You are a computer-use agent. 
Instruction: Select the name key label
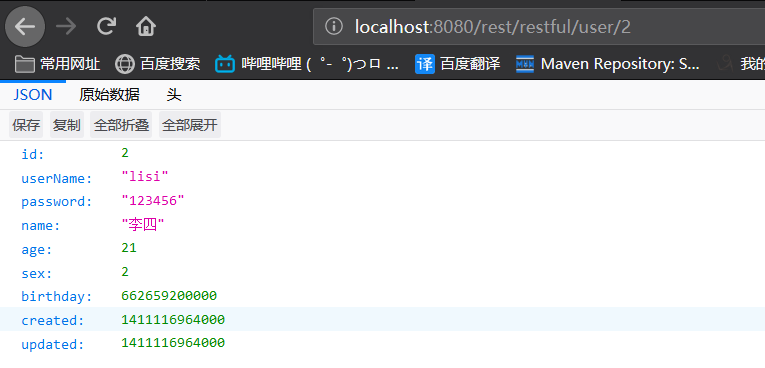(40, 226)
